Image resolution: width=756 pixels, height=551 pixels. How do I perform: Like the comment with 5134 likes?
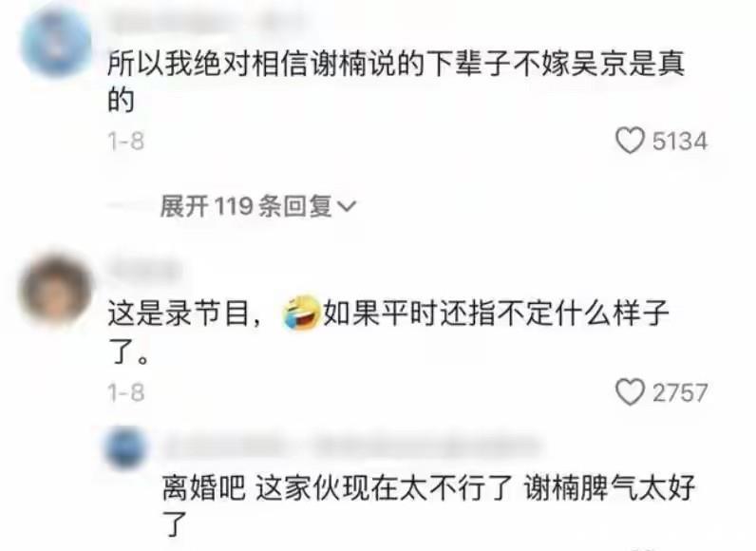630,141
